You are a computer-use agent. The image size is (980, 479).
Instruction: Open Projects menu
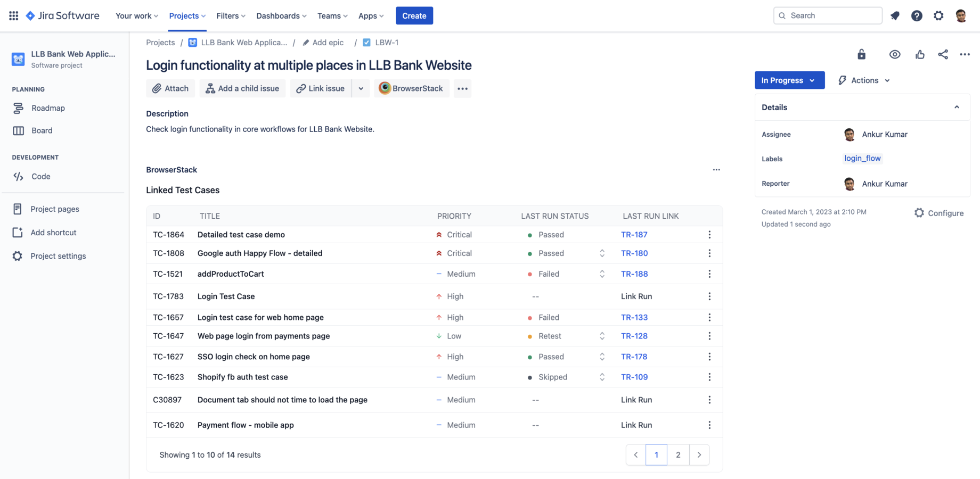pos(187,15)
